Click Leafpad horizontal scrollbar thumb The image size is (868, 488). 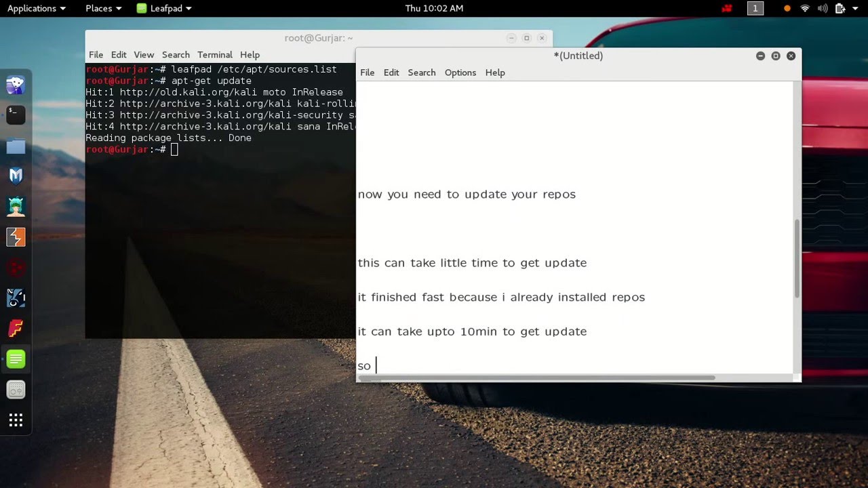pyautogui.click(x=537, y=378)
